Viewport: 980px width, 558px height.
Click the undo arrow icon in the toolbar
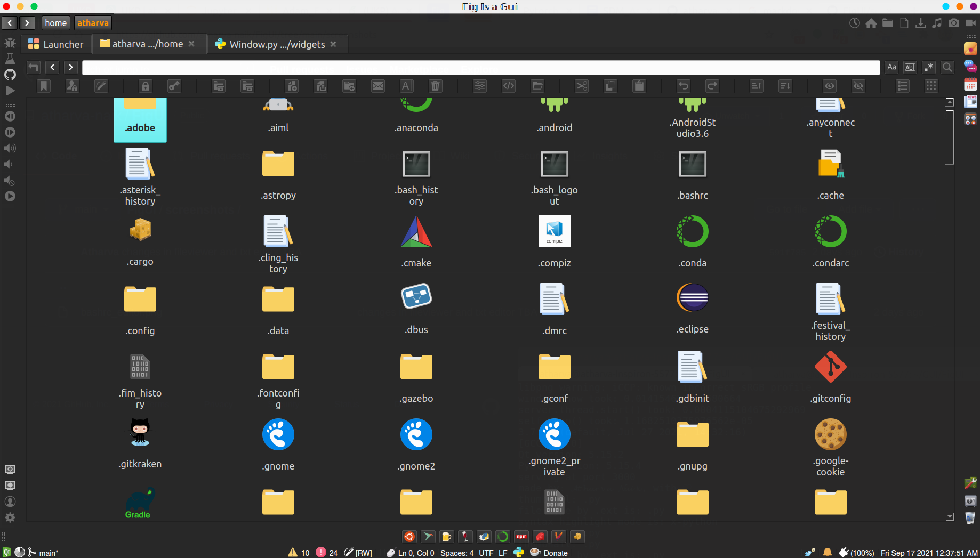684,86
